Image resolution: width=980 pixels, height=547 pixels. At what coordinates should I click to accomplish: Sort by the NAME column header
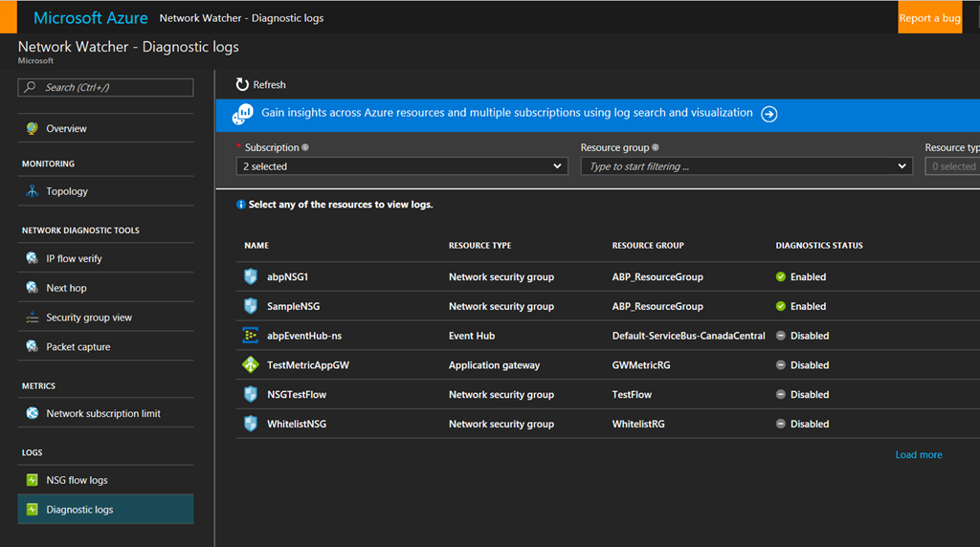[x=256, y=246]
